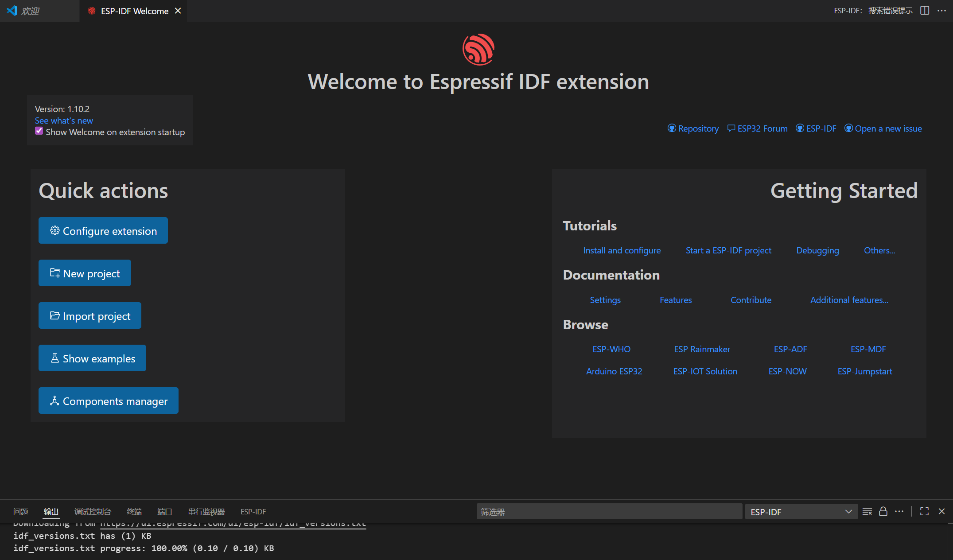The height and width of the screenshot is (560, 953).
Task: Click the 'idf_versions.txt has (1) KB' output line
Action: [x=82, y=536]
